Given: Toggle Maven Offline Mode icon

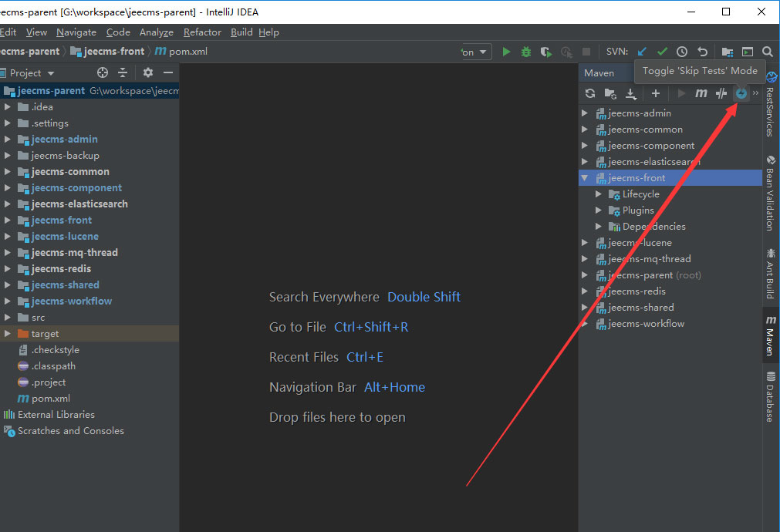Looking at the screenshot, I should coord(721,93).
